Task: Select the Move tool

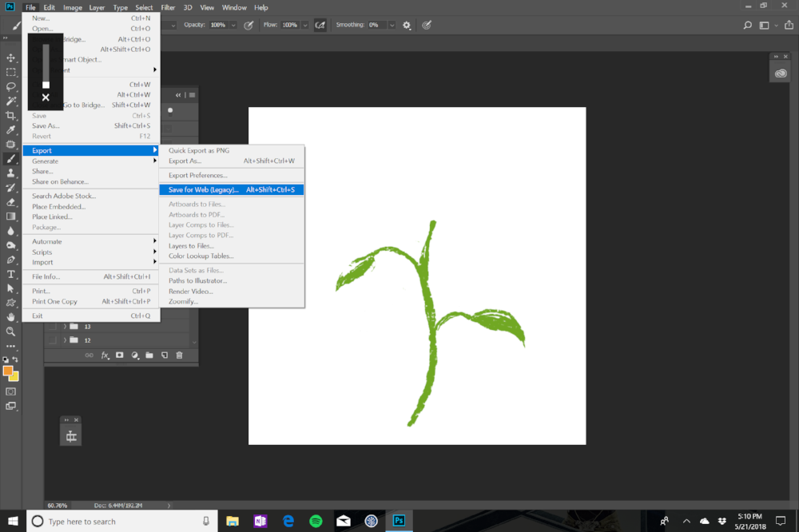Action: [10, 58]
